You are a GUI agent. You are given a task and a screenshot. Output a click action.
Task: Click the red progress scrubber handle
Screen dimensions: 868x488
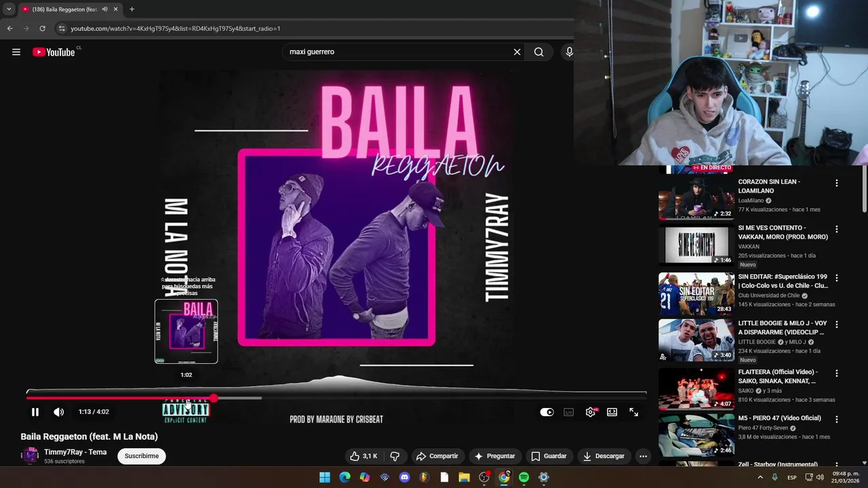214,398
